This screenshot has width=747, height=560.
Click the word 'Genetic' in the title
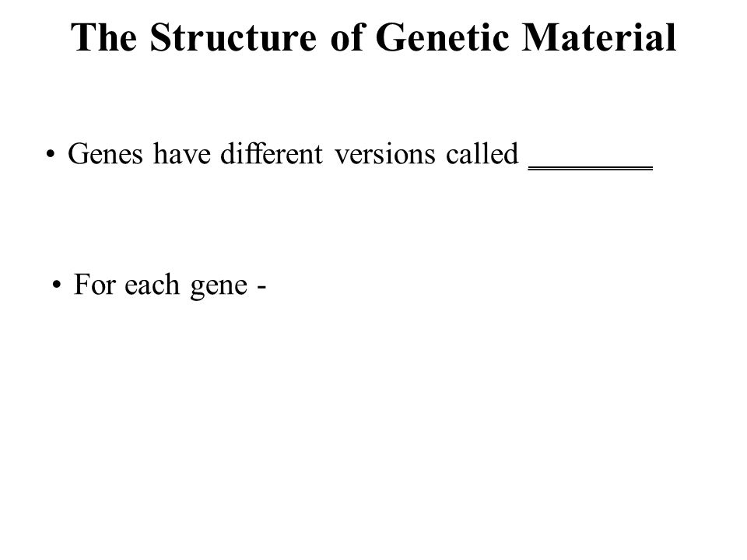pos(443,37)
